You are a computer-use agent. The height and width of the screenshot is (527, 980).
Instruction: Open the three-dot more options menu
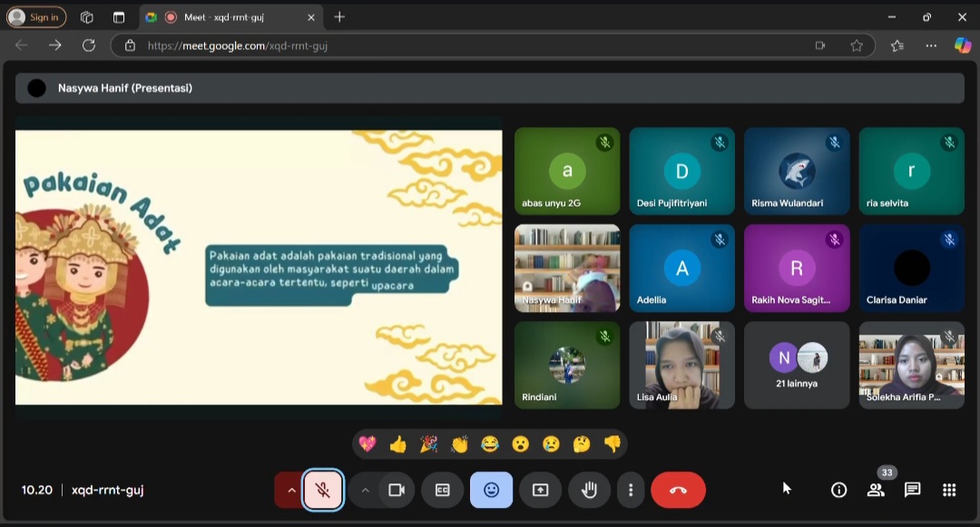pyautogui.click(x=631, y=490)
